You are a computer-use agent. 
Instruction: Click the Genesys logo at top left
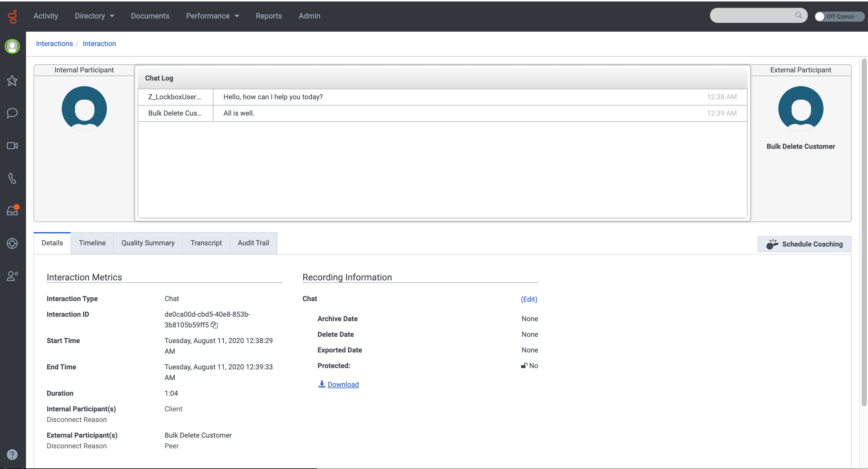click(x=13, y=16)
